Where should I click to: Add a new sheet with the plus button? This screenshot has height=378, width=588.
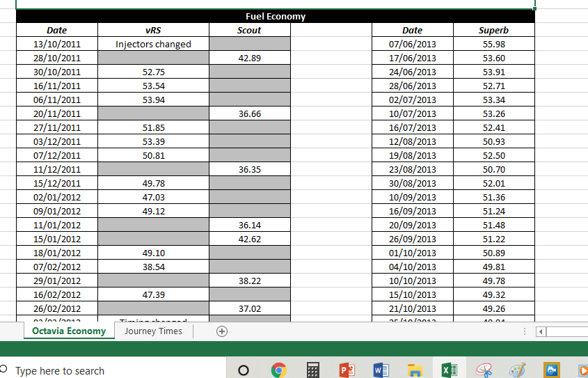222,331
